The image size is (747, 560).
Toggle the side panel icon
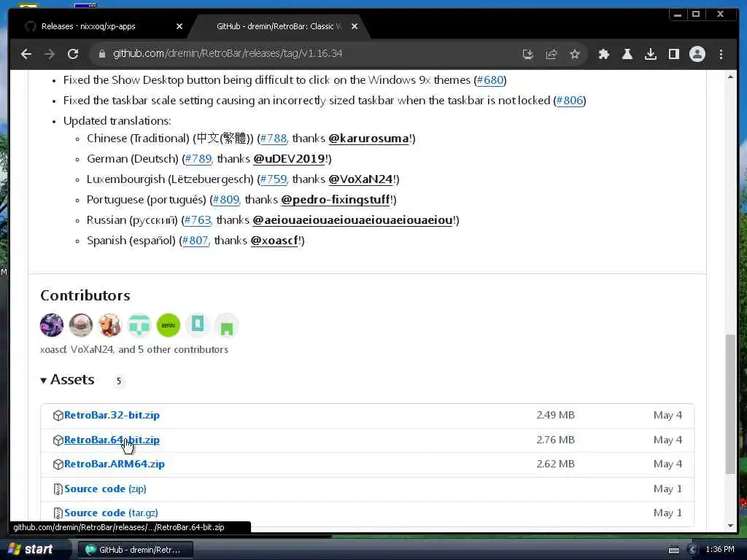tap(673, 54)
